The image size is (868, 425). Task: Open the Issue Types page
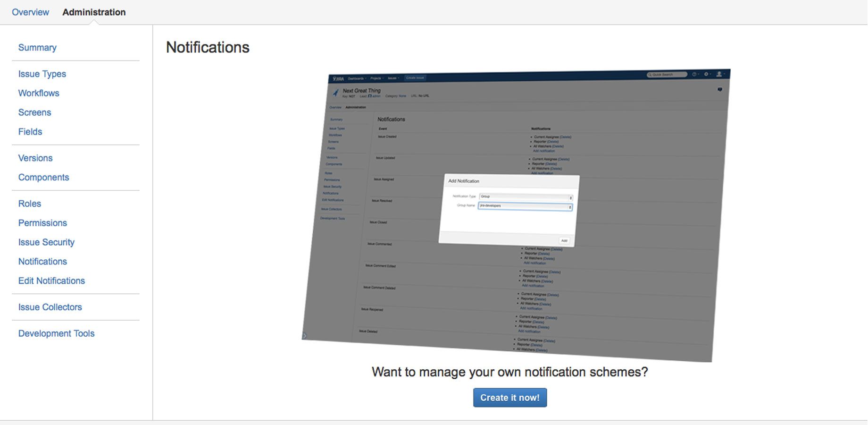point(42,74)
